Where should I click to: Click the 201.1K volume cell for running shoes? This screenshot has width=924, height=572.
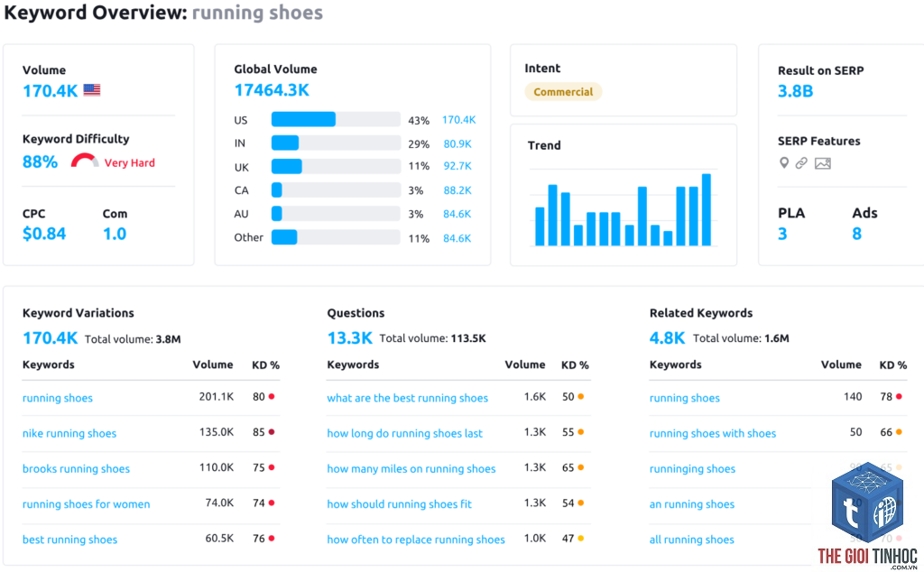pyautogui.click(x=217, y=397)
